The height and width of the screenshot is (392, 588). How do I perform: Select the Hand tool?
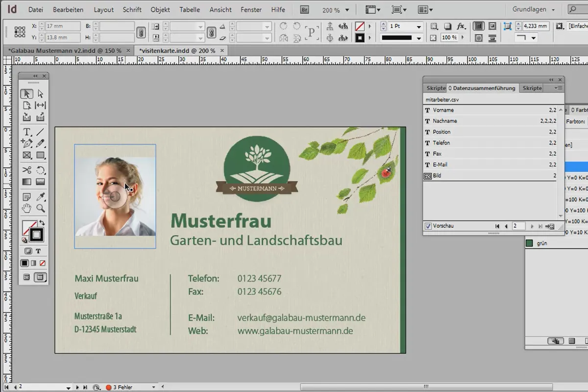pos(27,209)
